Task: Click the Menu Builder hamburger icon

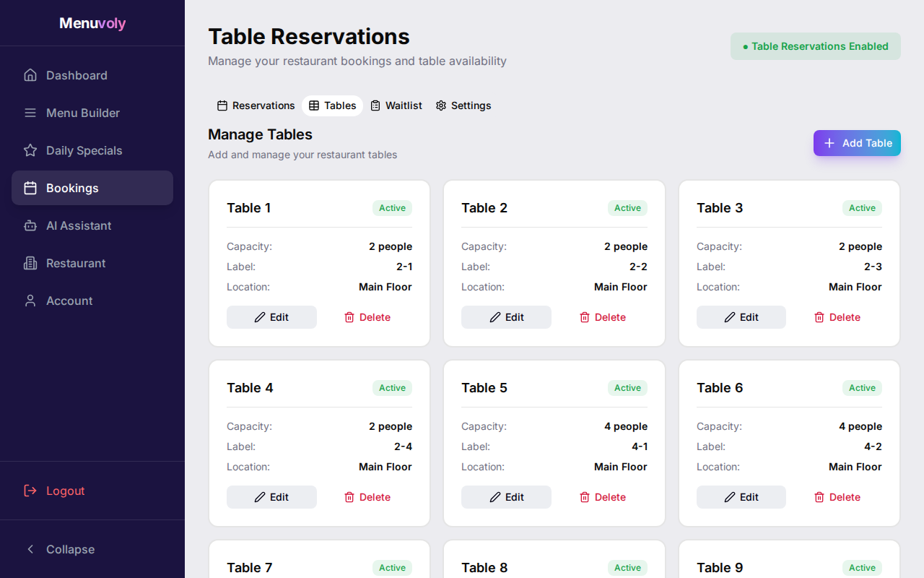Action: pyautogui.click(x=30, y=113)
